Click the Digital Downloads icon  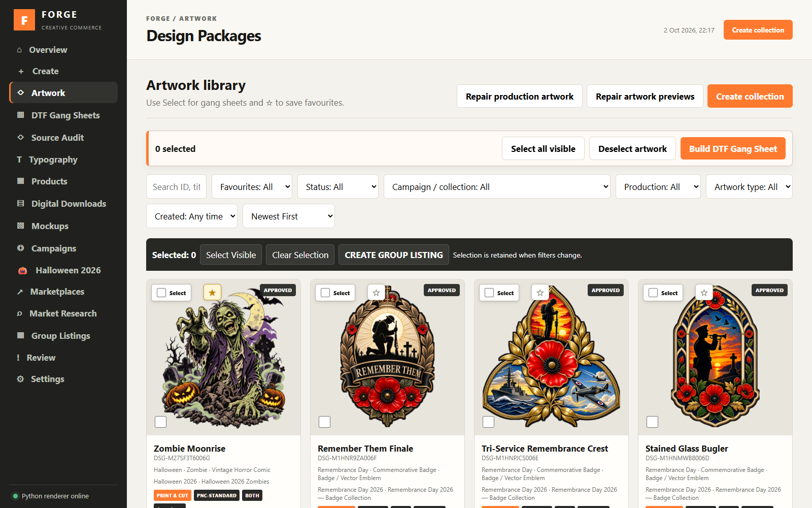(x=21, y=204)
